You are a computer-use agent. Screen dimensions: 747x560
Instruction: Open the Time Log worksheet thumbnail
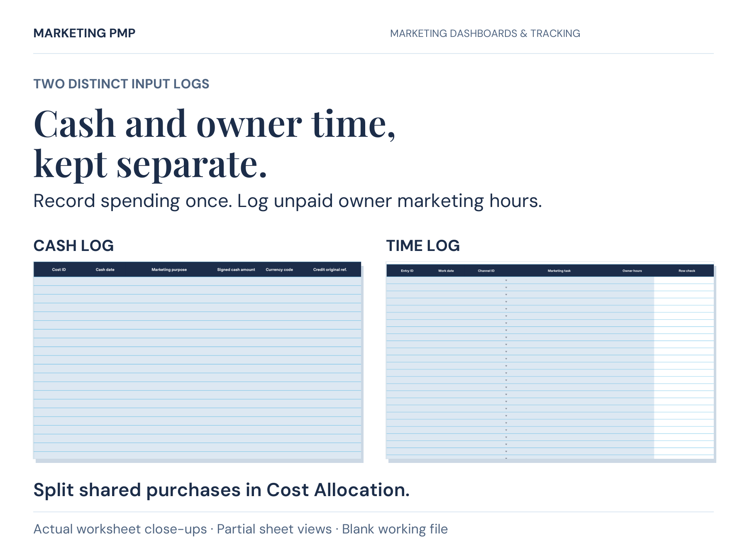(550, 360)
